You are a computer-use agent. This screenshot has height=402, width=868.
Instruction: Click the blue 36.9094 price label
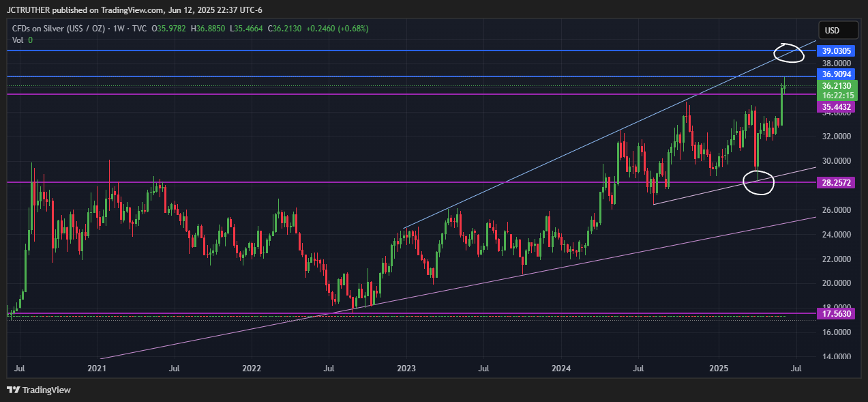coord(835,74)
